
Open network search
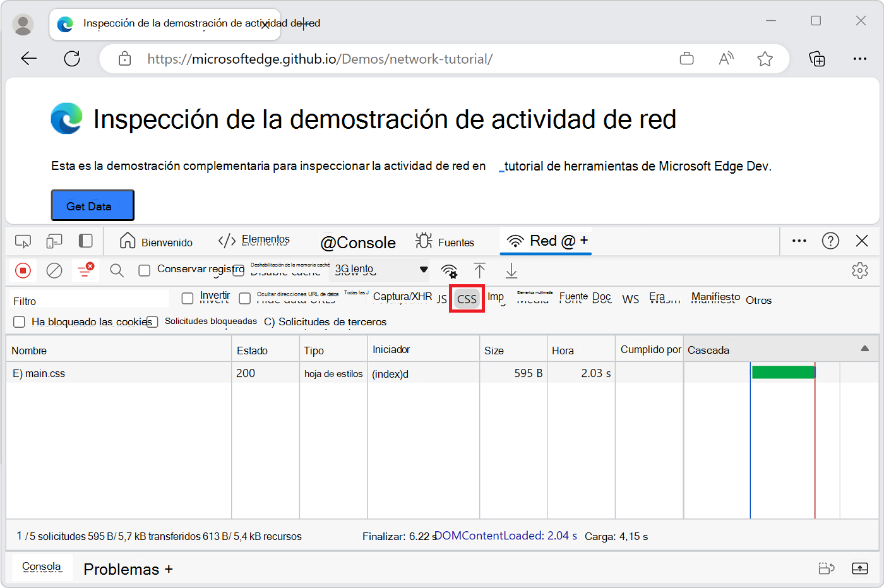[117, 270]
